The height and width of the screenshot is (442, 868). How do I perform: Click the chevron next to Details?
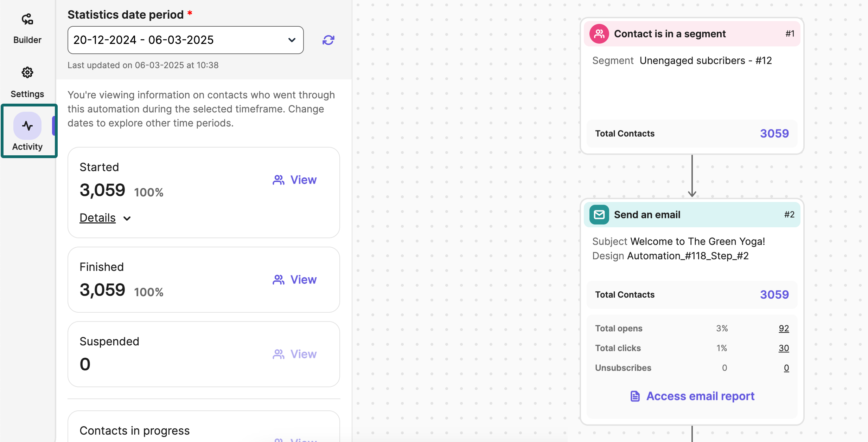tap(127, 219)
